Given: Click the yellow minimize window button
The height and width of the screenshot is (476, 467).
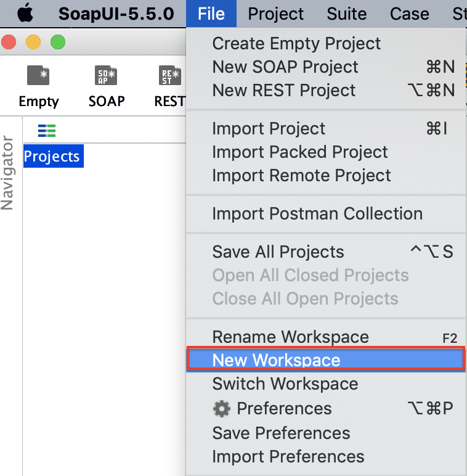Looking at the screenshot, I should point(33,42).
